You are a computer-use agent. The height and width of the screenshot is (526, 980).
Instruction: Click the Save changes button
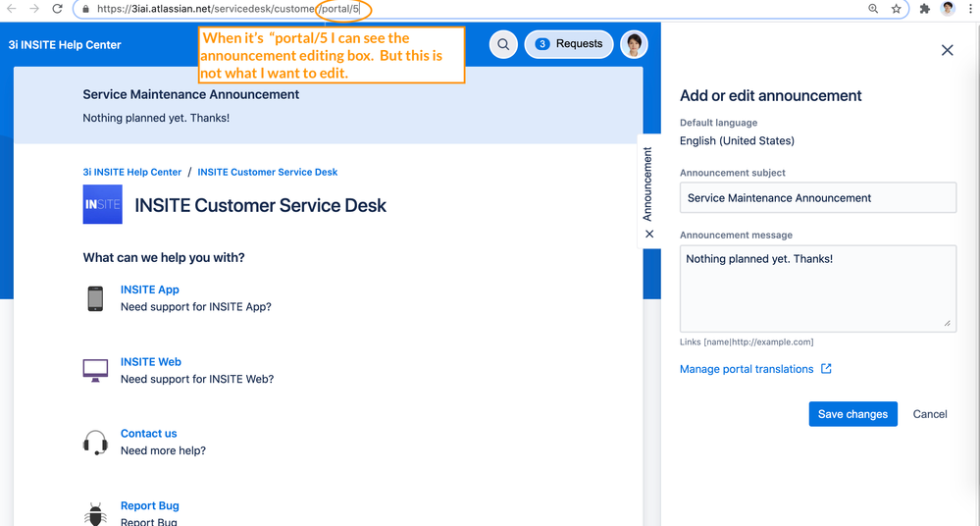click(853, 414)
